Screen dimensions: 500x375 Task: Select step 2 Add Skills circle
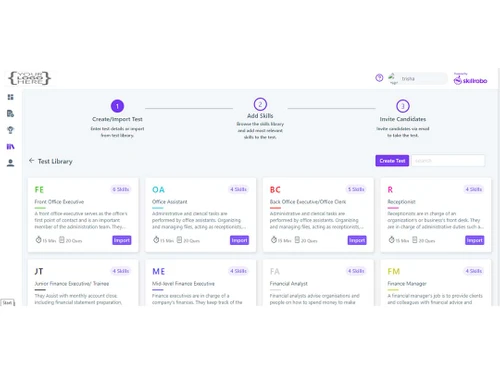click(260, 104)
